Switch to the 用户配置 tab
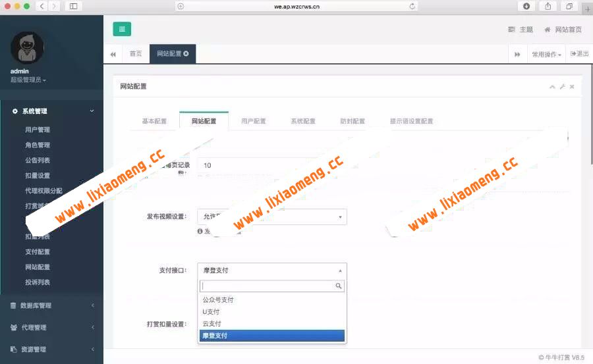Screen dimensions: 593x364 coord(254,121)
